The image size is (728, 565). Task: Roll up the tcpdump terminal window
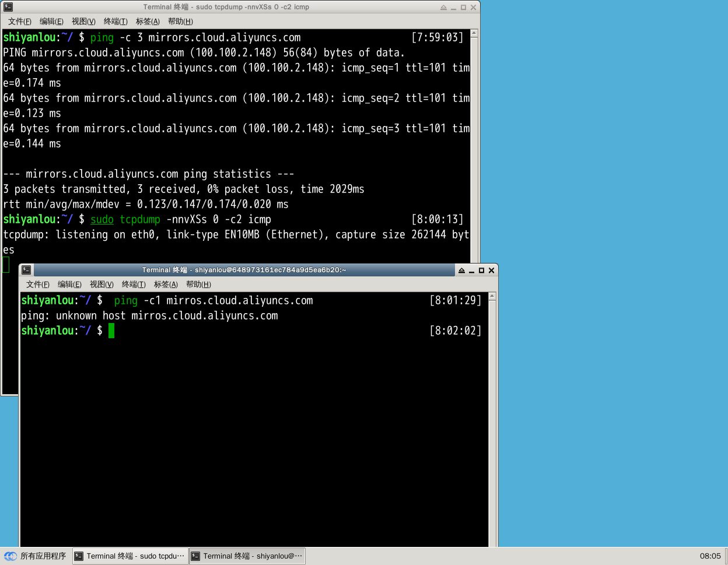443,8
